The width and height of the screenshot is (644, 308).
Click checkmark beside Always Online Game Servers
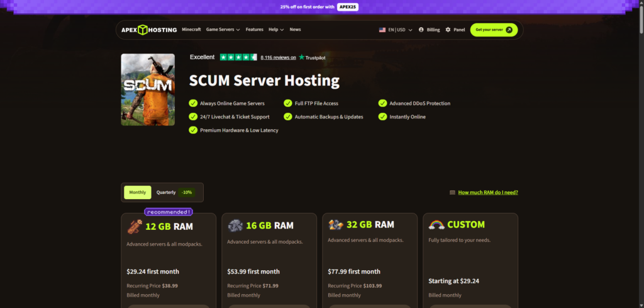pyautogui.click(x=192, y=103)
